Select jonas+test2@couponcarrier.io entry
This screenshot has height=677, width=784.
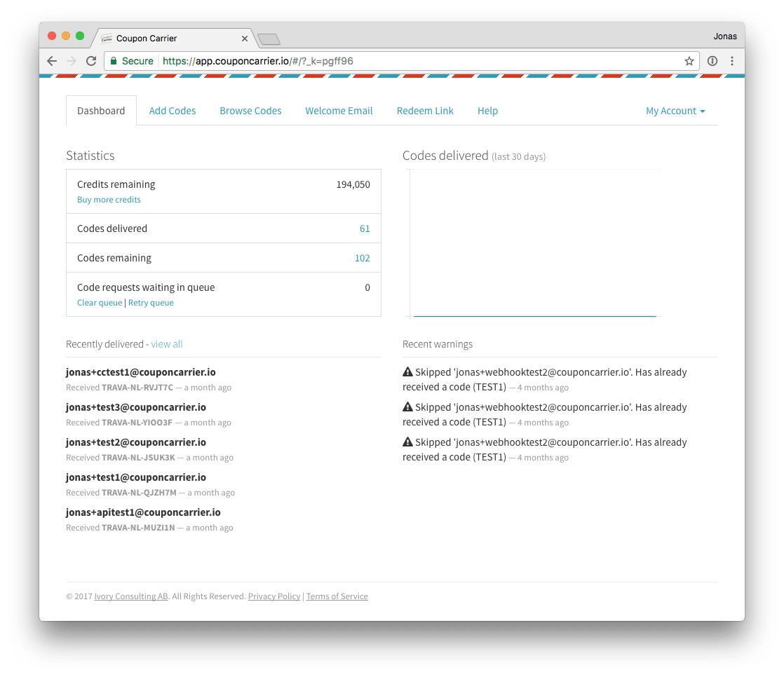[x=136, y=442]
